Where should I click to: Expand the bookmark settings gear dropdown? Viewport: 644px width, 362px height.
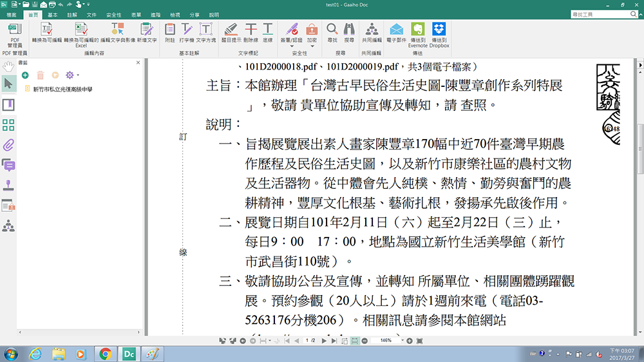78,75
